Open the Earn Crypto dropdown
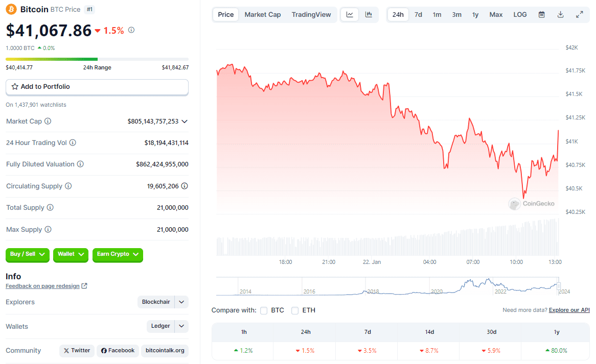This screenshot has height=364, width=596. coord(118,254)
